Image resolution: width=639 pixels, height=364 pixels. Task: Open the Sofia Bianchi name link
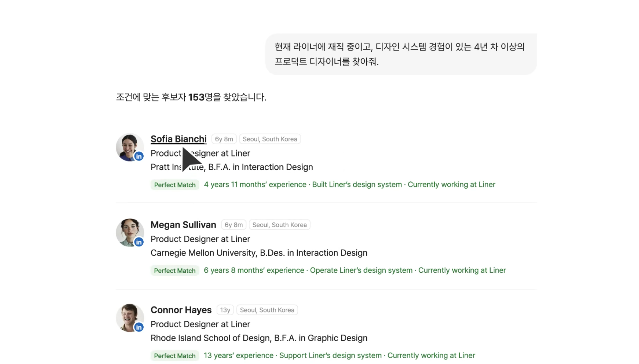coord(178,139)
